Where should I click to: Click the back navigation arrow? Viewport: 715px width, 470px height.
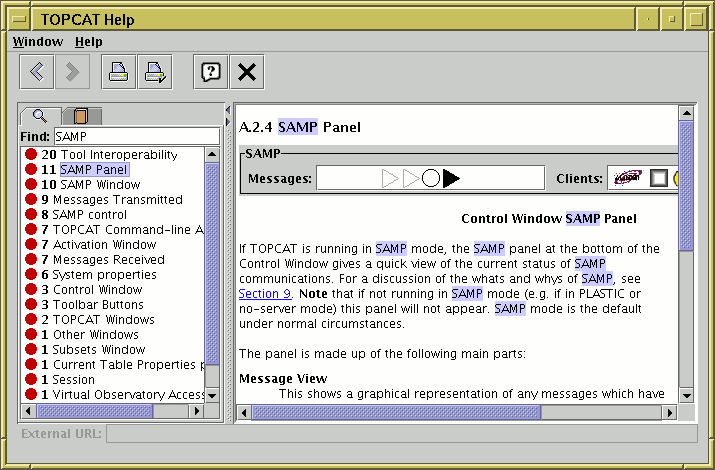coord(37,72)
